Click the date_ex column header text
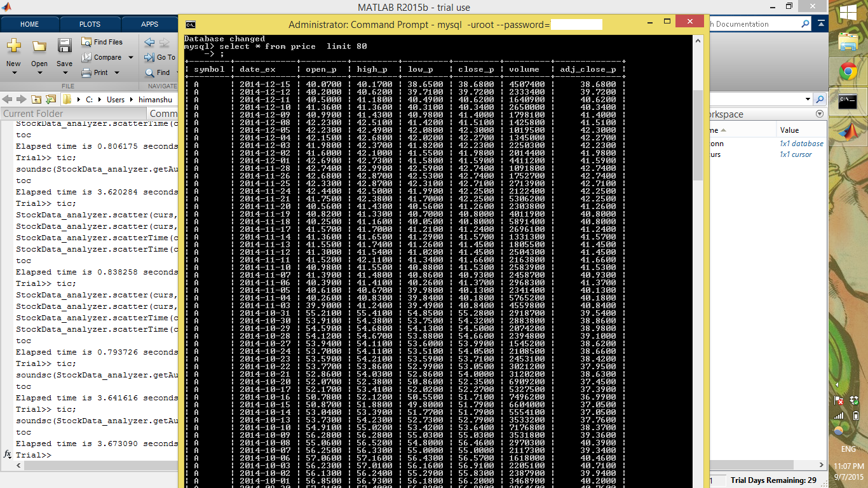Image resolution: width=868 pixels, height=488 pixels. pyautogui.click(x=257, y=69)
